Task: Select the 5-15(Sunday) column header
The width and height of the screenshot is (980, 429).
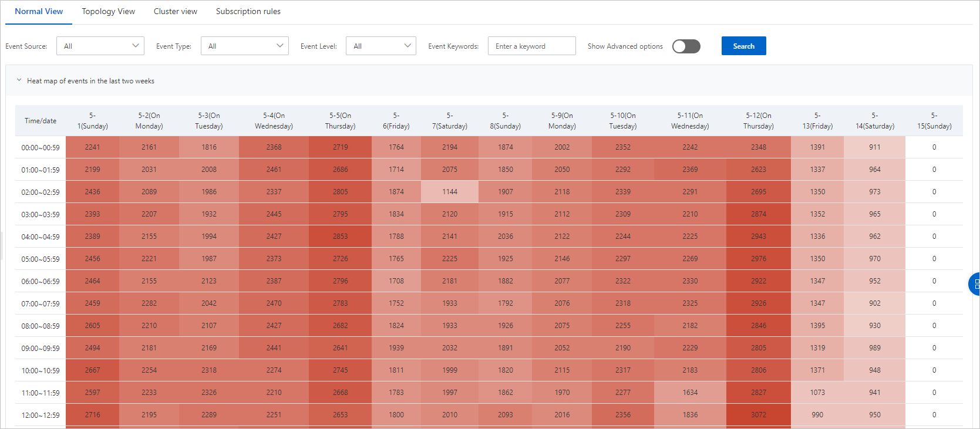Action: click(x=934, y=121)
